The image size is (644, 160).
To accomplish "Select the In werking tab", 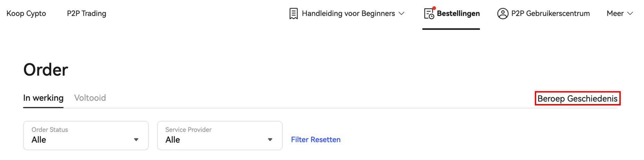I will 43,98.
